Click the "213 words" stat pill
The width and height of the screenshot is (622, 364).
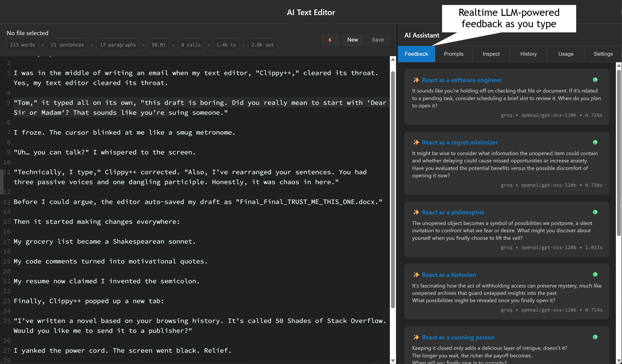click(x=22, y=45)
